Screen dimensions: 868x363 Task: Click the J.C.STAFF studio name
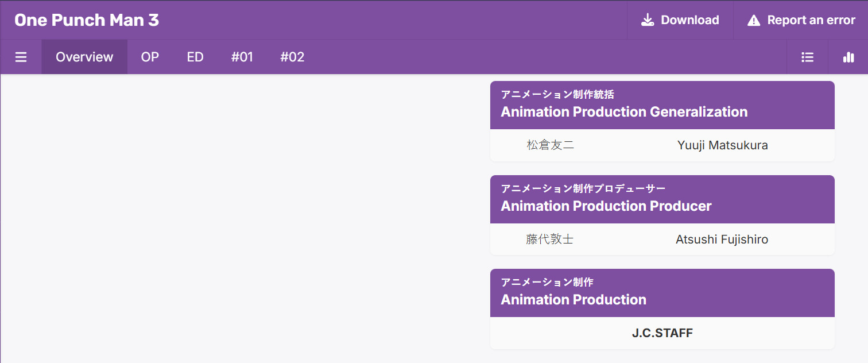point(662,333)
